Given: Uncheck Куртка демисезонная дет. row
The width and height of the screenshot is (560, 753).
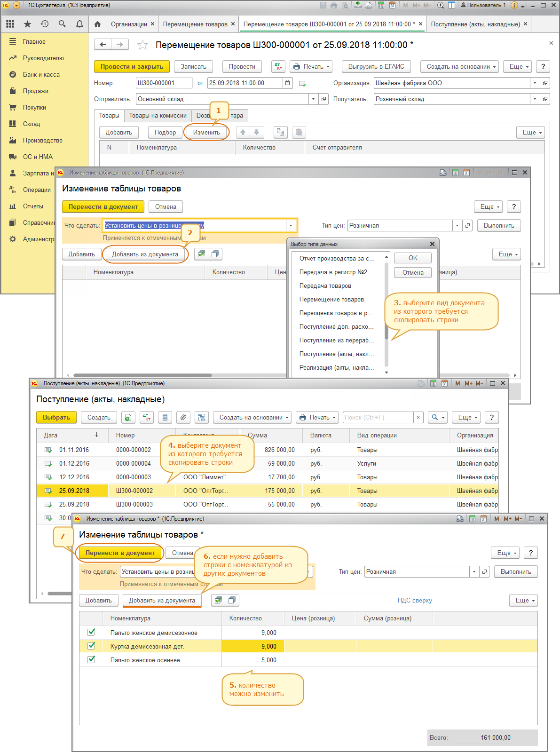Looking at the screenshot, I should pyautogui.click(x=91, y=646).
